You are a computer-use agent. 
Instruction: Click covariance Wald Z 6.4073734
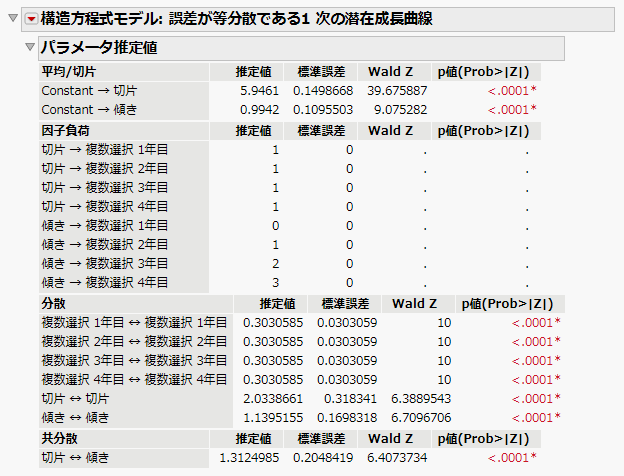click(397, 458)
